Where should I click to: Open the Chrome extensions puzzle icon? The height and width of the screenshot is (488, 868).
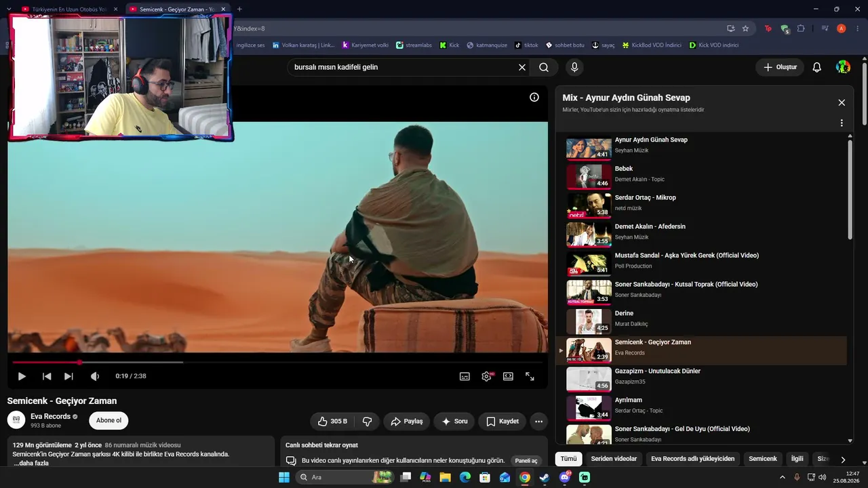(801, 28)
